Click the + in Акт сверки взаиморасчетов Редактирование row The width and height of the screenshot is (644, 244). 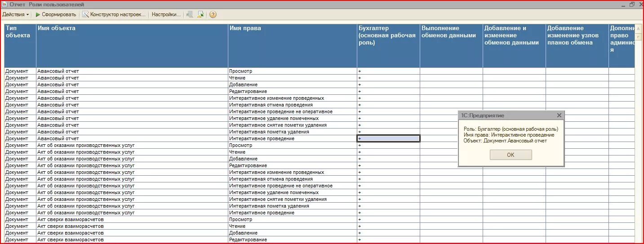(389, 240)
